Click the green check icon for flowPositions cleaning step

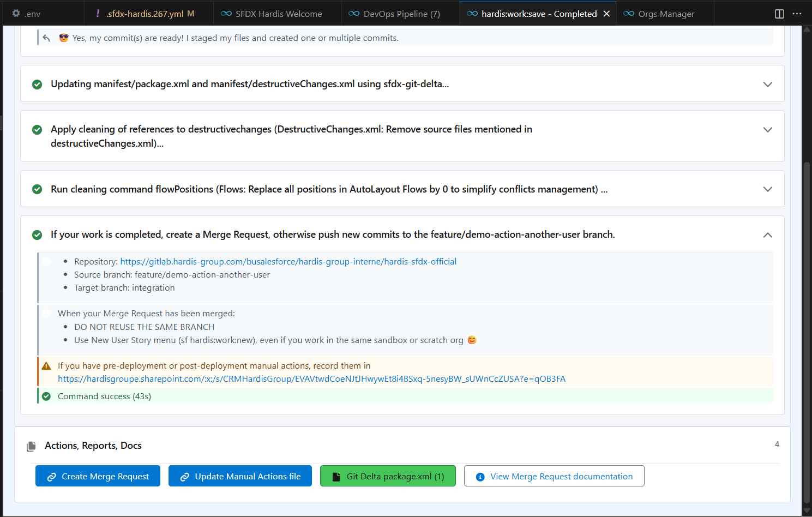pos(37,189)
